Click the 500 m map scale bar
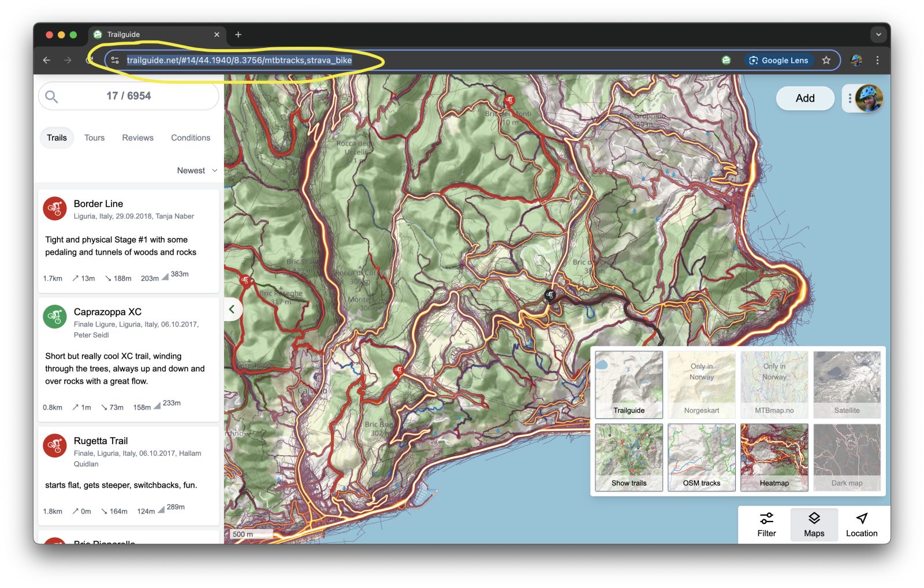 pyautogui.click(x=251, y=534)
